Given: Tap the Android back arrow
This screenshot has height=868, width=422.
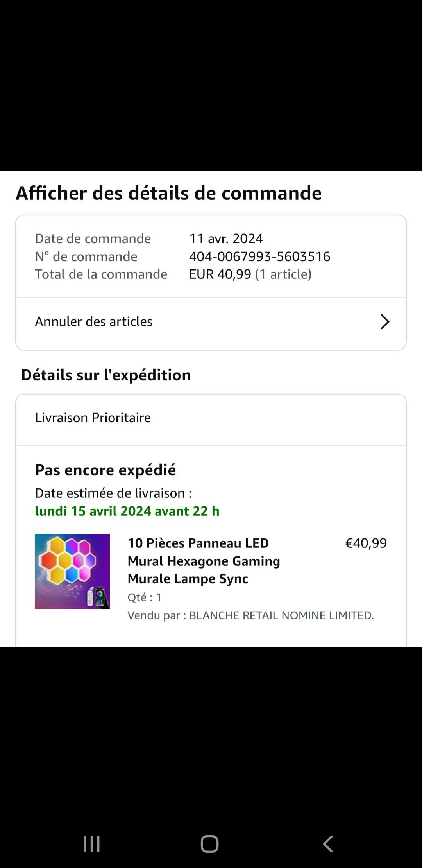Looking at the screenshot, I should pyautogui.click(x=328, y=844).
